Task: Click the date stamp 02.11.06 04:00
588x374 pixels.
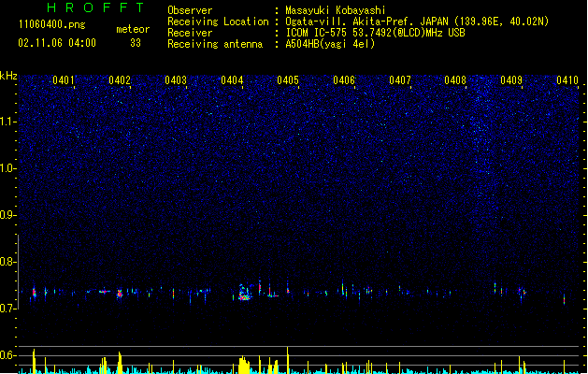Action: [x=57, y=43]
